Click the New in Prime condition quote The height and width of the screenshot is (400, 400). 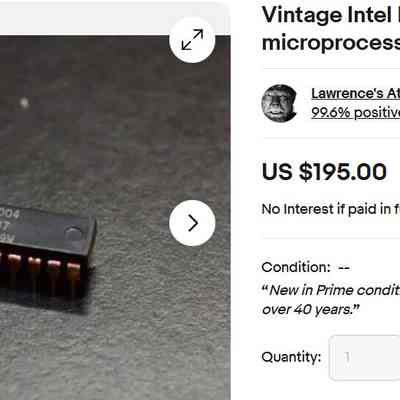[332, 290]
